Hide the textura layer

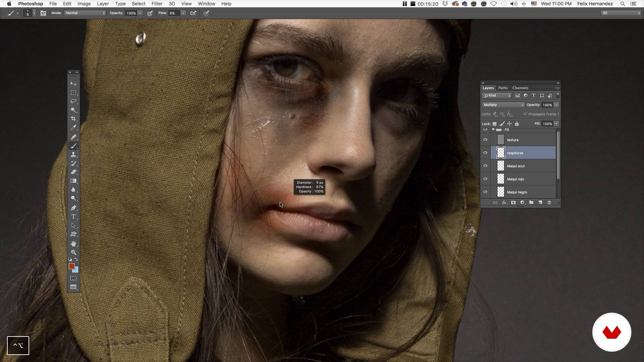coord(485,140)
